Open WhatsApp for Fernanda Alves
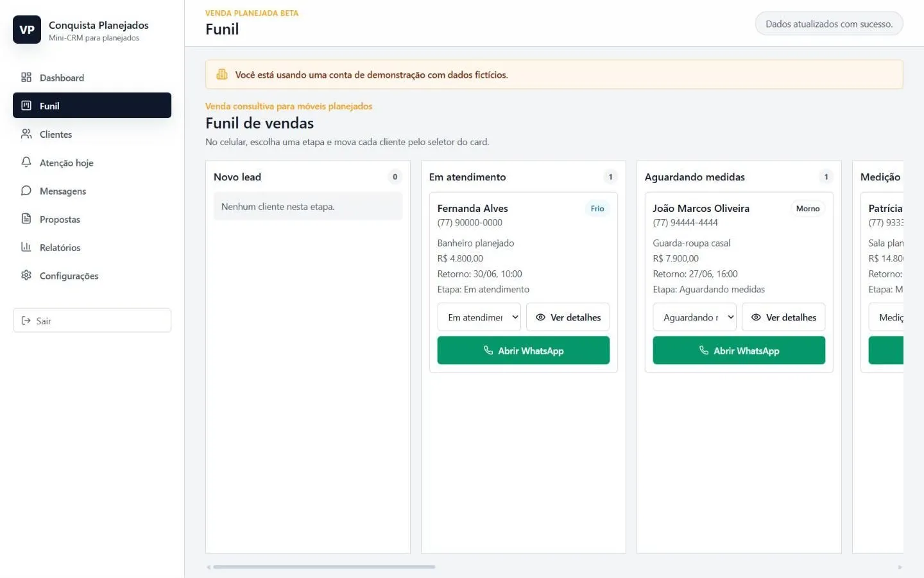 (x=524, y=351)
